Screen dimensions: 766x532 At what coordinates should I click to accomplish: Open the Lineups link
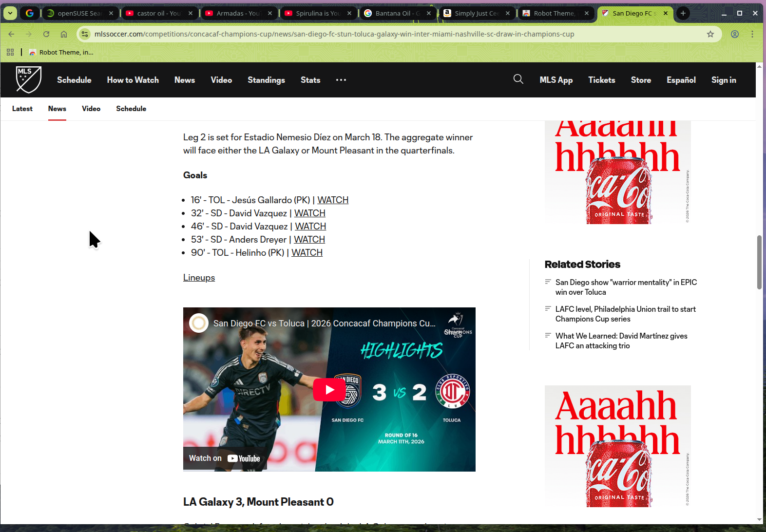point(199,278)
